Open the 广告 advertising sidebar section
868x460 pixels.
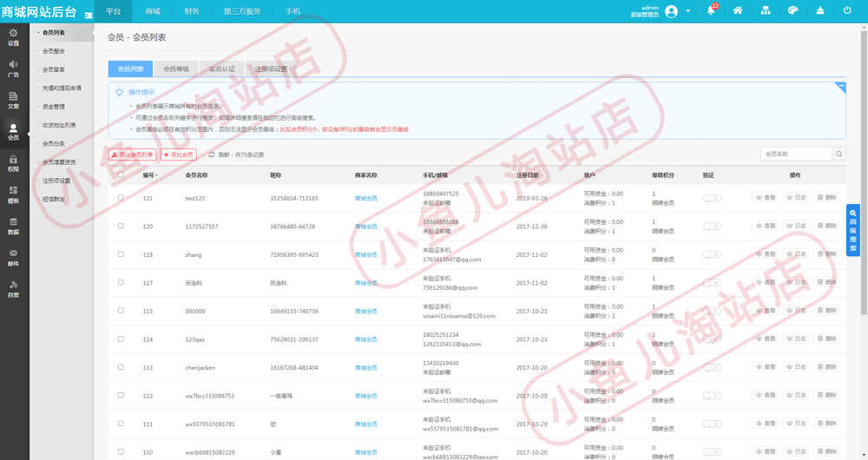(13, 69)
